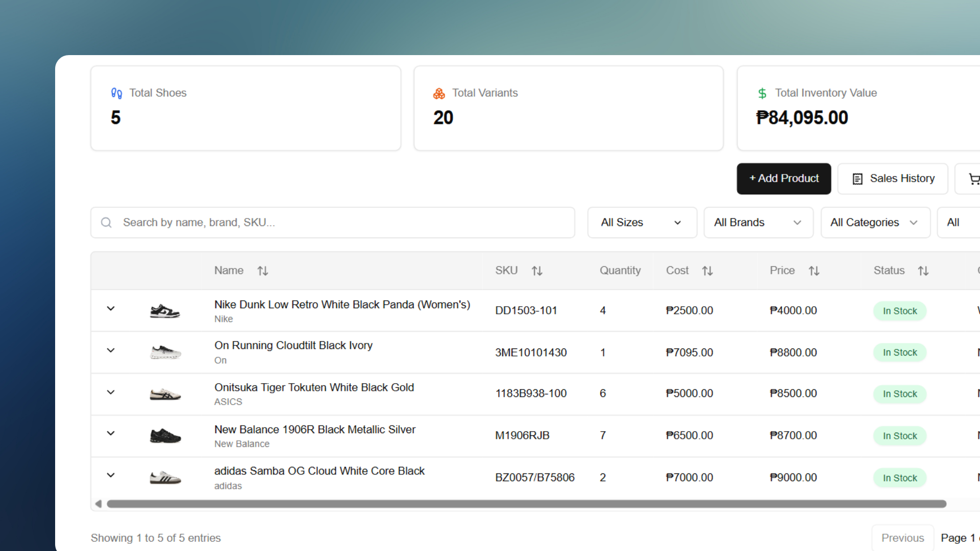The height and width of the screenshot is (551, 980).
Task: Sort products using the Cost sort arrows
Action: (x=707, y=270)
